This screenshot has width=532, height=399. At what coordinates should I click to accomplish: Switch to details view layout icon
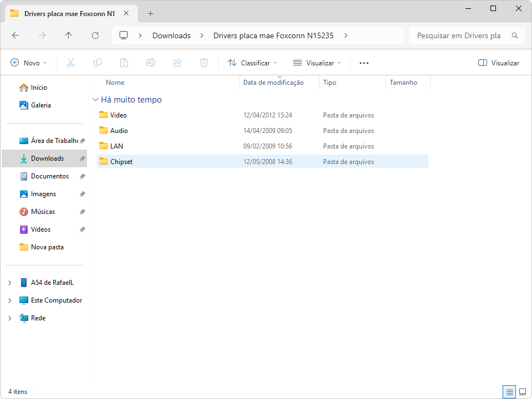[x=509, y=392]
